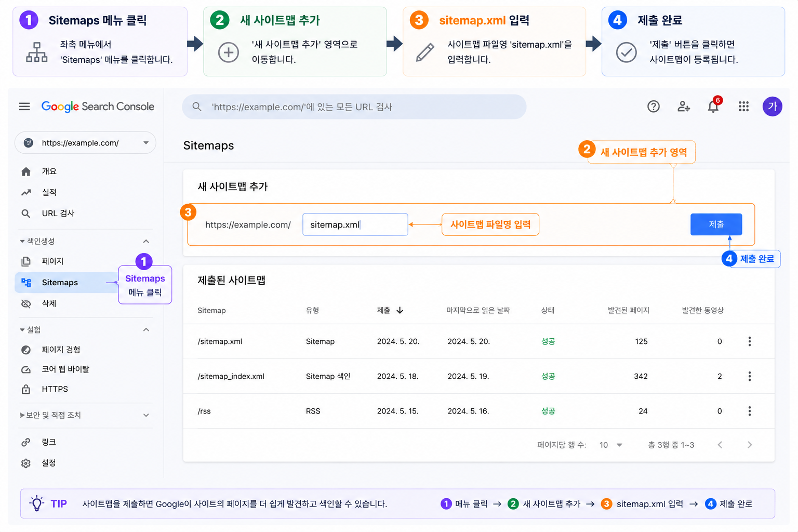Image resolution: width=798 pixels, height=532 pixels.
Task: Click the 342 discovered pages value
Action: click(x=641, y=376)
